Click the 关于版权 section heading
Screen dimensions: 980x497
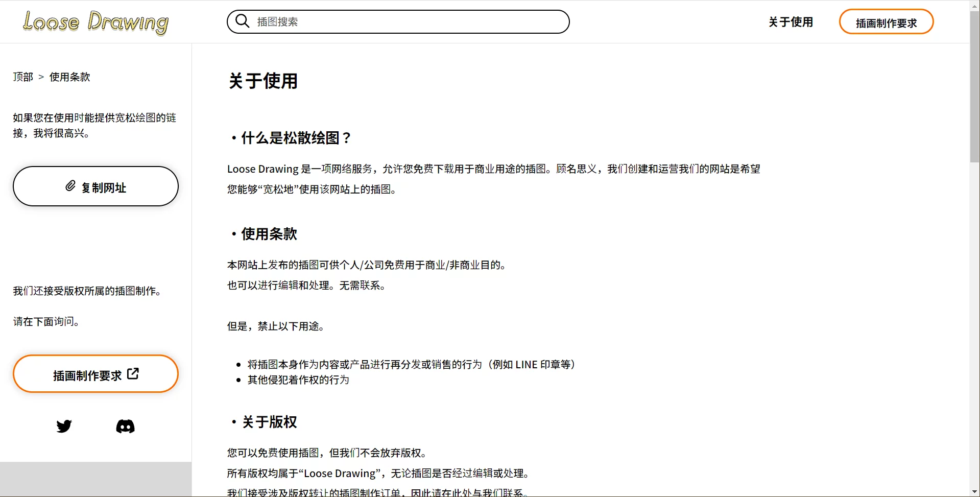click(x=269, y=422)
